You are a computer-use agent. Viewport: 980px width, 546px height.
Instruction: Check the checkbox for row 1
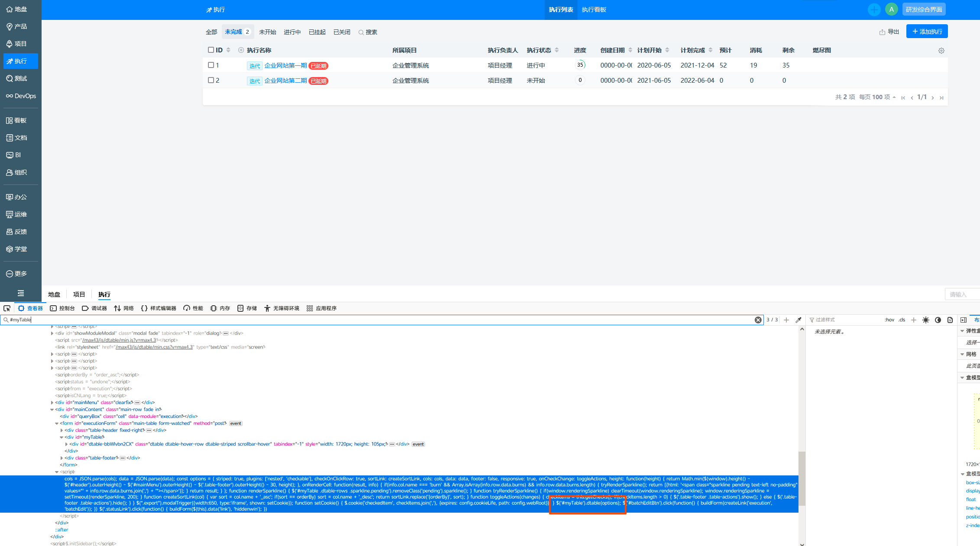(211, 65)
